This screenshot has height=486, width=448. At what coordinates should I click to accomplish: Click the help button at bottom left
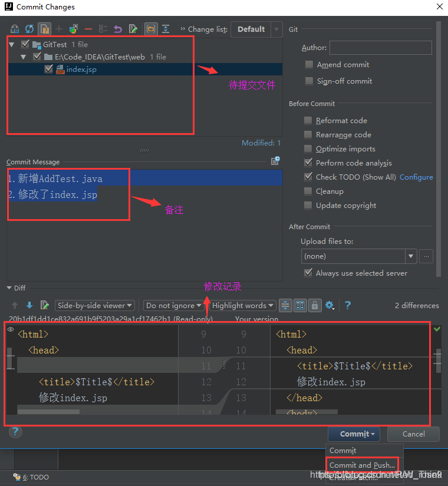point(15,431)
